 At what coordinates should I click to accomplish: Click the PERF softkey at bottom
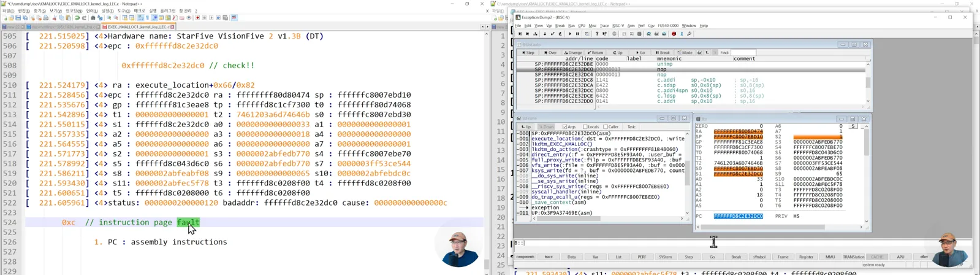(642, 257)
